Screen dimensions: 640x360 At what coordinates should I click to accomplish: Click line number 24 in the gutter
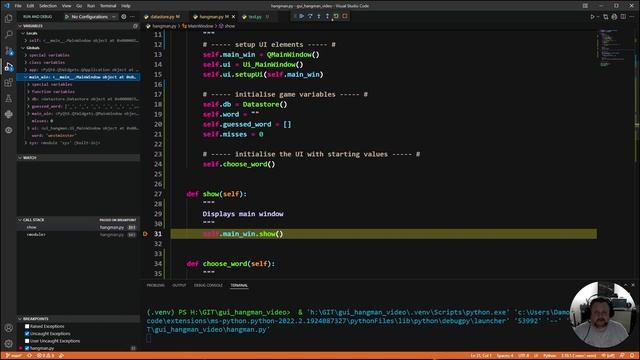coord(158,164)
